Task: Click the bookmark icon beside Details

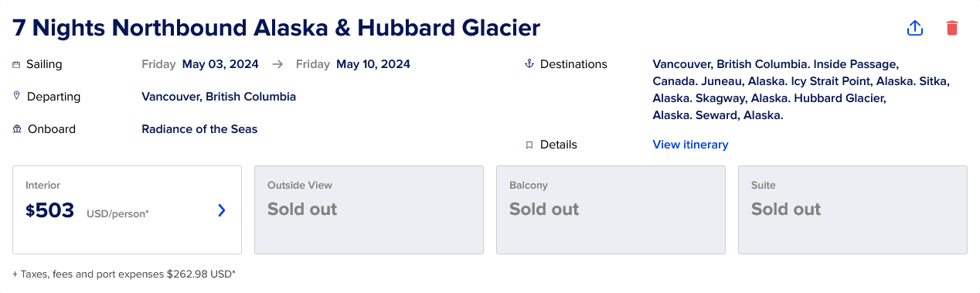Action: (529, 145)
